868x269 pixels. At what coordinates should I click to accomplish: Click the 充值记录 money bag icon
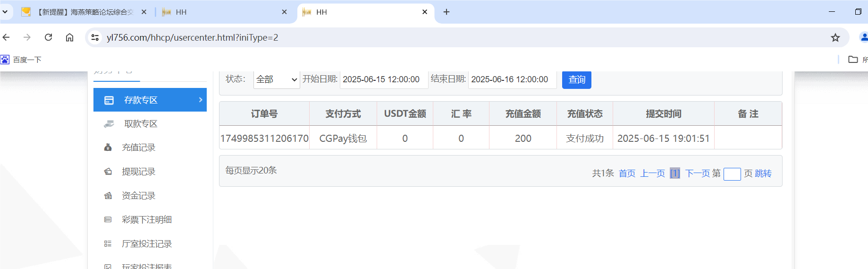[x=108, y=148]
